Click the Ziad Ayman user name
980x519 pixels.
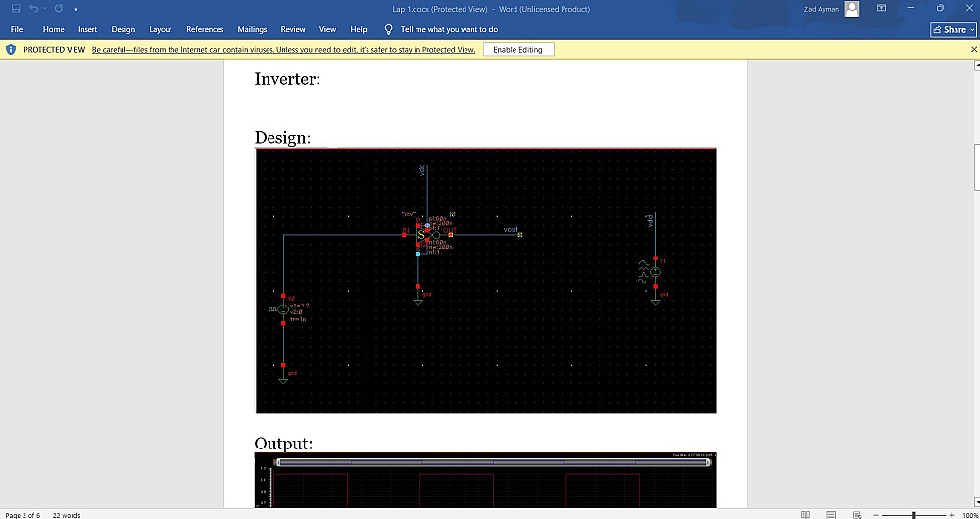click(x=821, y=10)
